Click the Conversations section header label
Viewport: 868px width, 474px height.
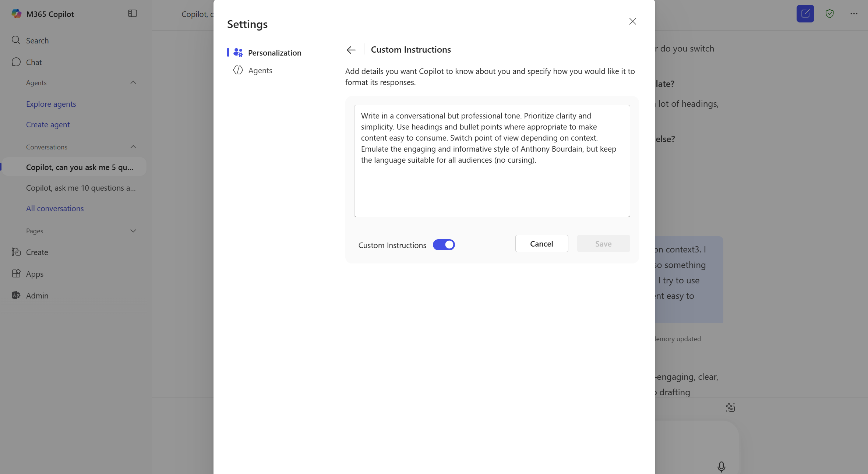(x=47, y=147)
